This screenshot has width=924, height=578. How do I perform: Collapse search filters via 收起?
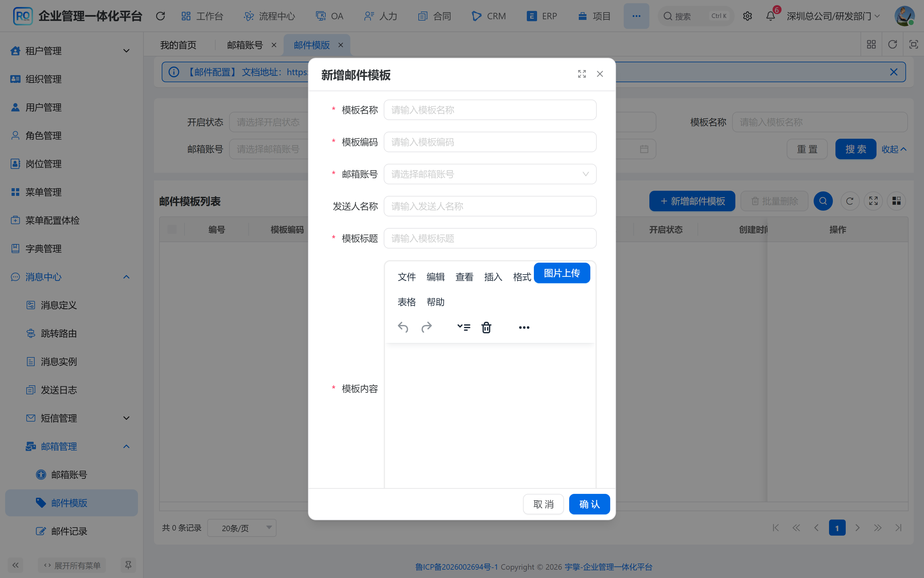(894, 149)
